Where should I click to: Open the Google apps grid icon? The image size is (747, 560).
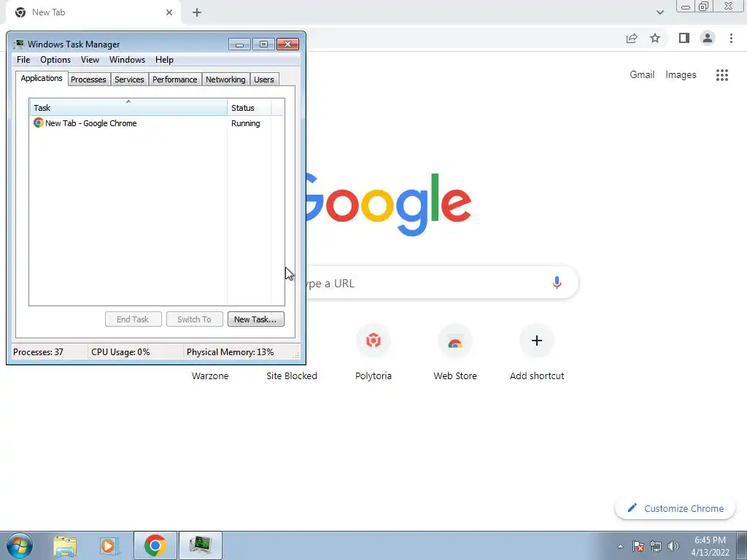coord(721,75)
